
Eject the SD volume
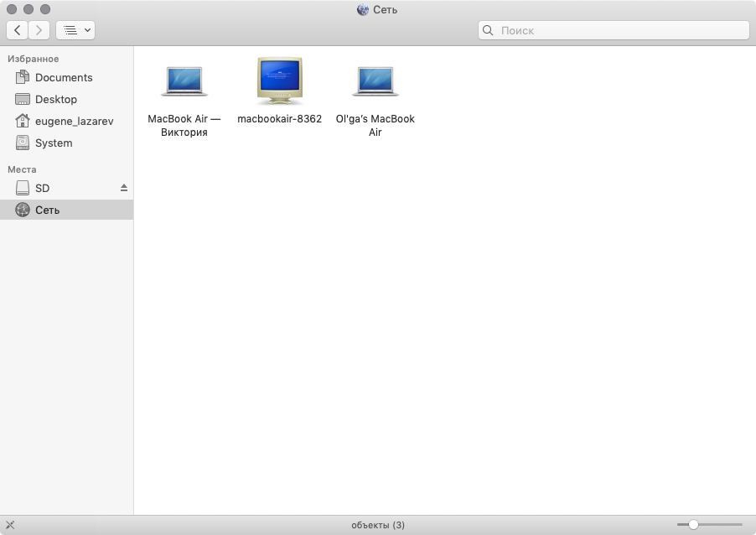(x=124, y=188)
